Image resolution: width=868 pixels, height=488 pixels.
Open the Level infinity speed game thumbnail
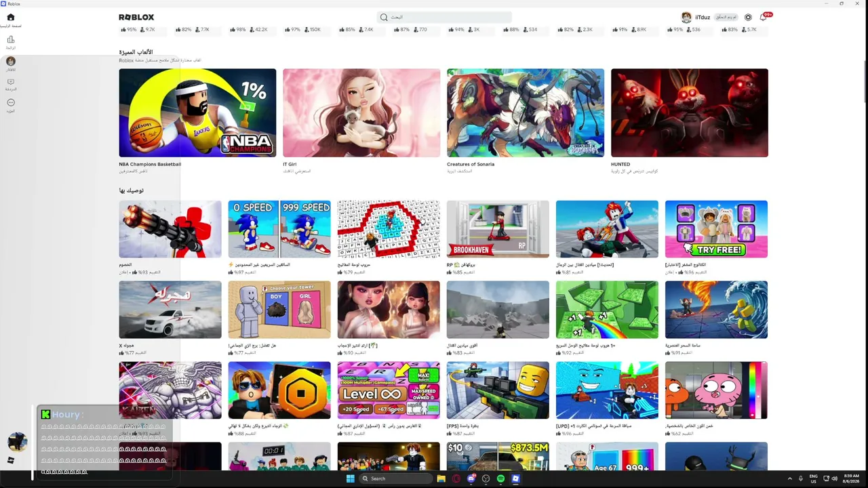point(389,390)
